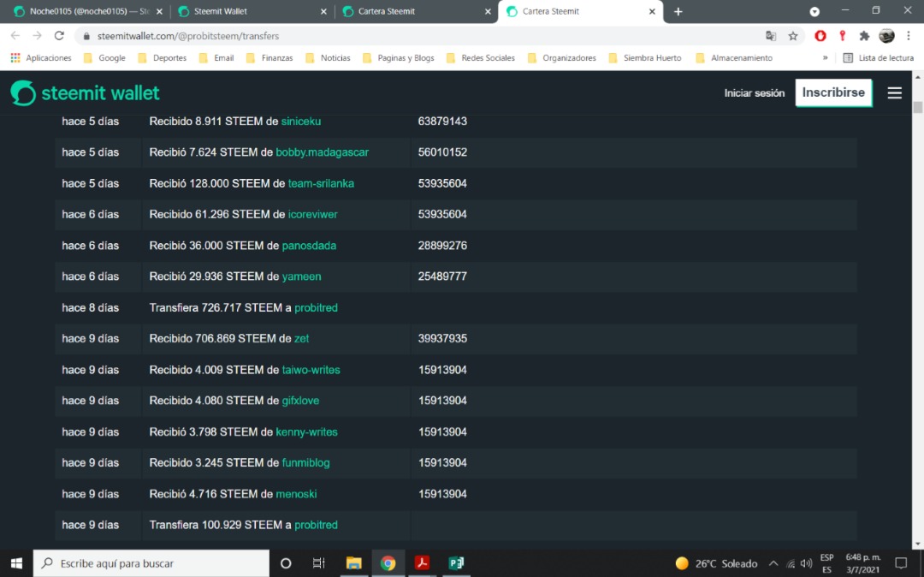Open the hamburger menu icon
Viewport: 924px width, 577px height.
[895, 93]
